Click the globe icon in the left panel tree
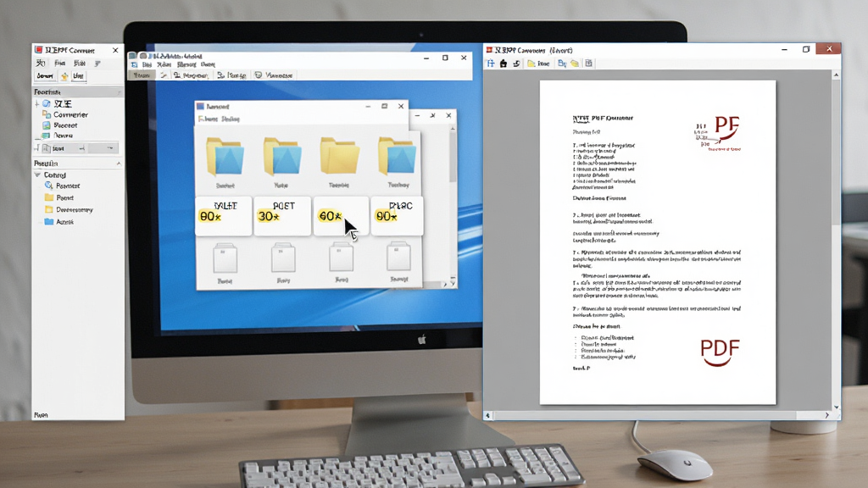This screenshot has height=488, width=868. coord(47,103)
